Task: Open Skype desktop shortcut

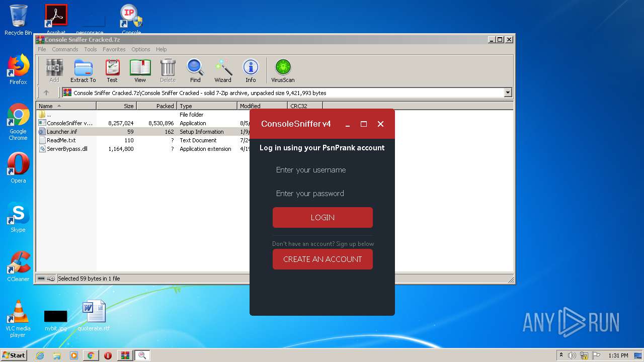Action: coord(18,217)
